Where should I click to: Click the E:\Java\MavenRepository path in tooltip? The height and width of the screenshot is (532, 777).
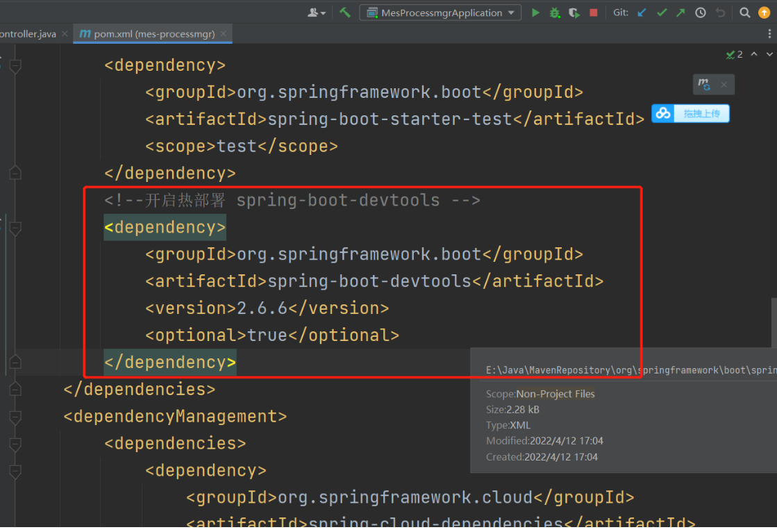tap(631, 370)
